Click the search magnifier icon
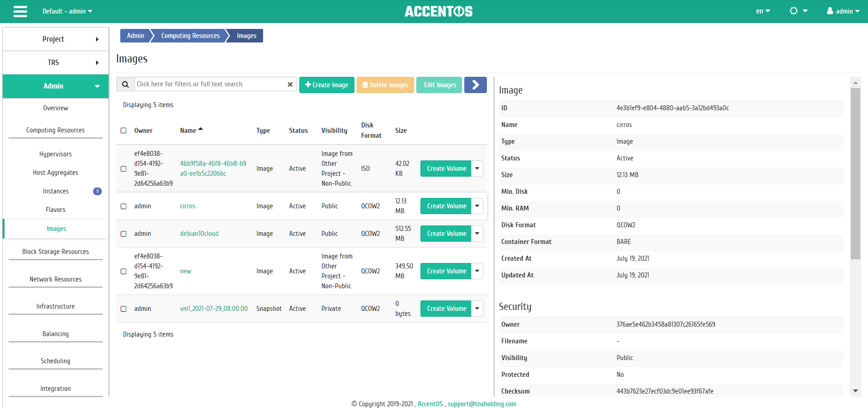 point(126,84)
